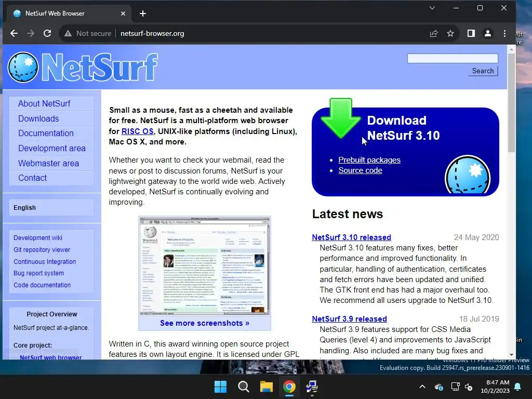Screen dimensions: 532x399
Task: Open a new tab with plus button
Action: [143, 14]
